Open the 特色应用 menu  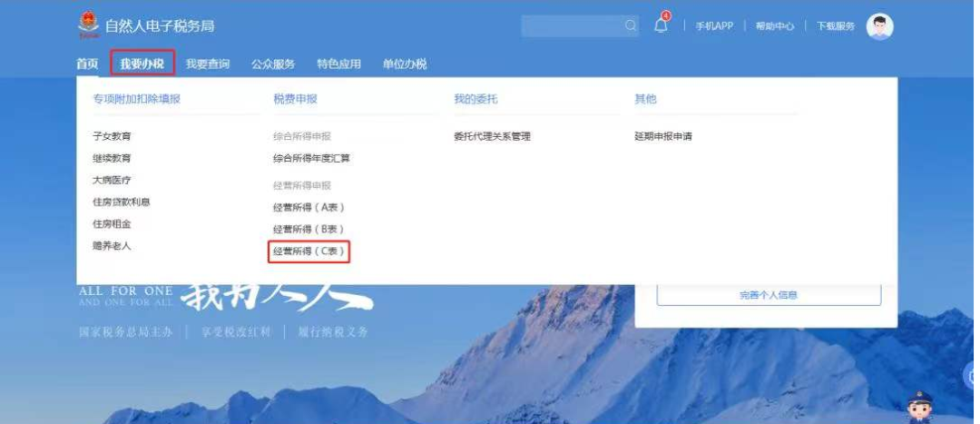coord(338,64)
